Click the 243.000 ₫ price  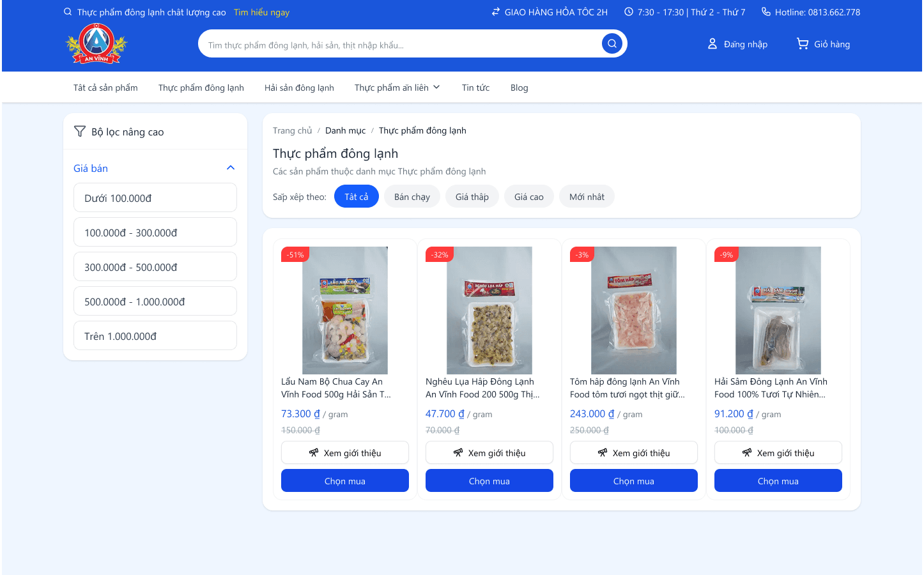point(592,413)
